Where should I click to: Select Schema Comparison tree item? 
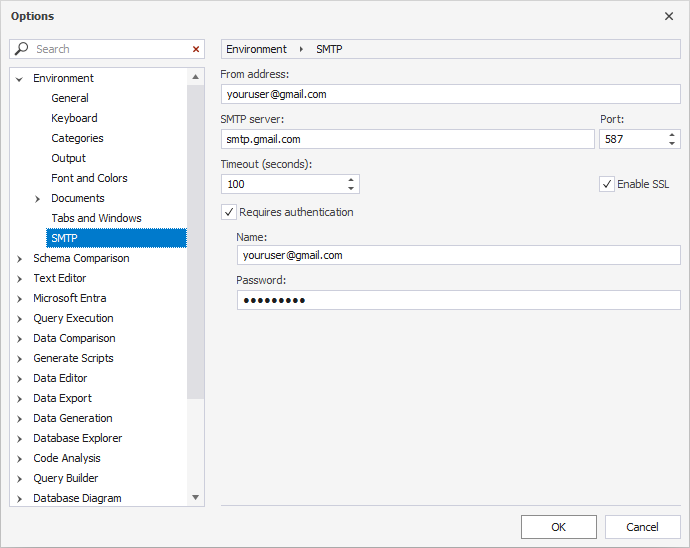pos(81,258)
